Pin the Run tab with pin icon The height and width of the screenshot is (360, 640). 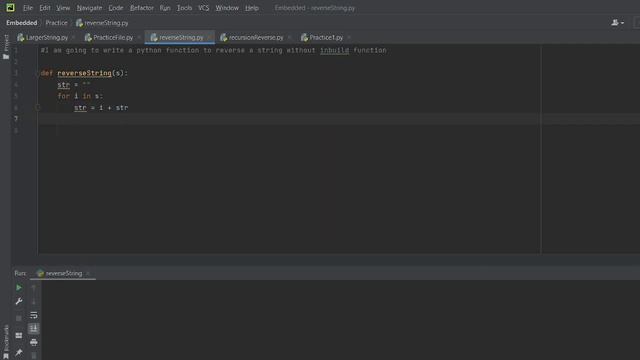click(x=19, y=352)
